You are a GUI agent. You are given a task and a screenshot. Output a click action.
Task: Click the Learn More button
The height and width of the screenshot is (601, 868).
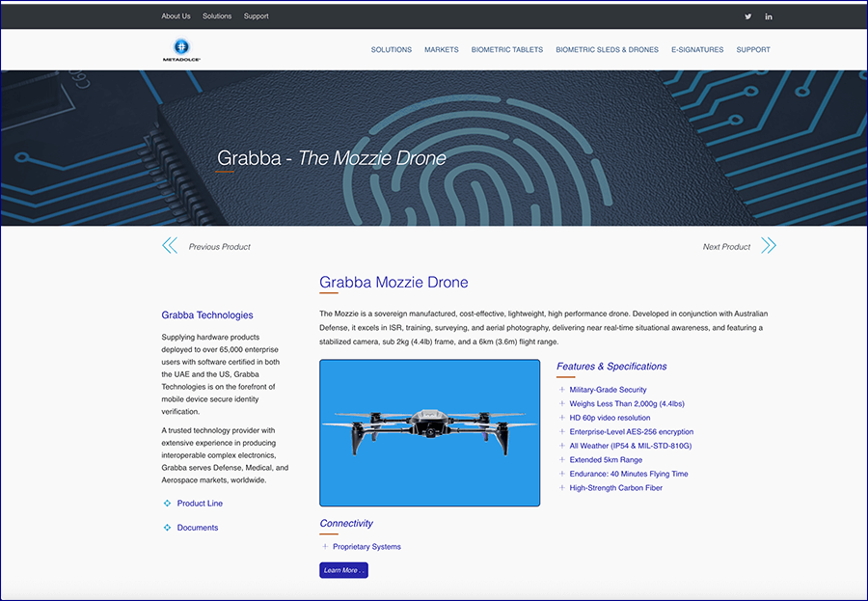343,570
